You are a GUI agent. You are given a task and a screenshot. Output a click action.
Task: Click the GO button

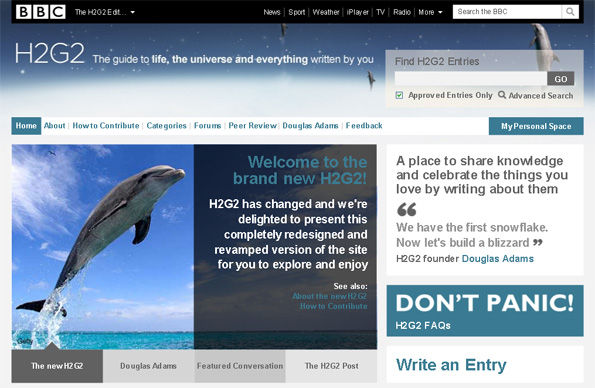coord(560,79)
